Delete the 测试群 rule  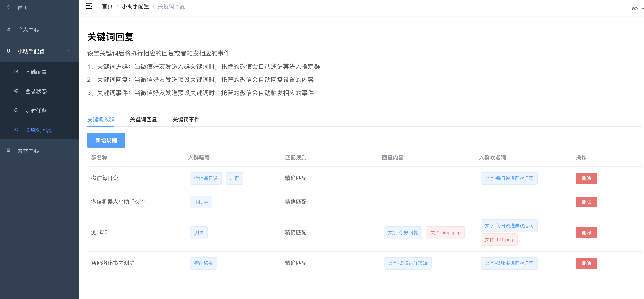tap(586, 232)
